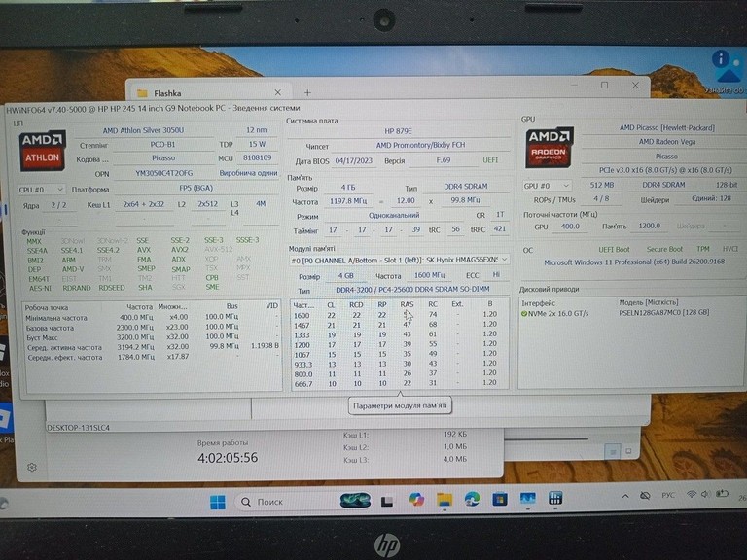Click the aurora widget in search box
Screen dimensions: 747x560
(355, 501)
